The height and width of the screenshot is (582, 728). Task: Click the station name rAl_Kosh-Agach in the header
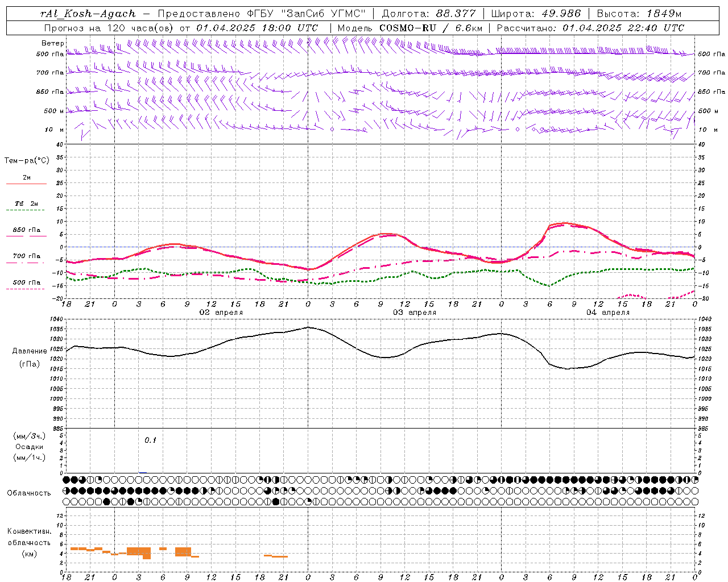pos(88,14)
